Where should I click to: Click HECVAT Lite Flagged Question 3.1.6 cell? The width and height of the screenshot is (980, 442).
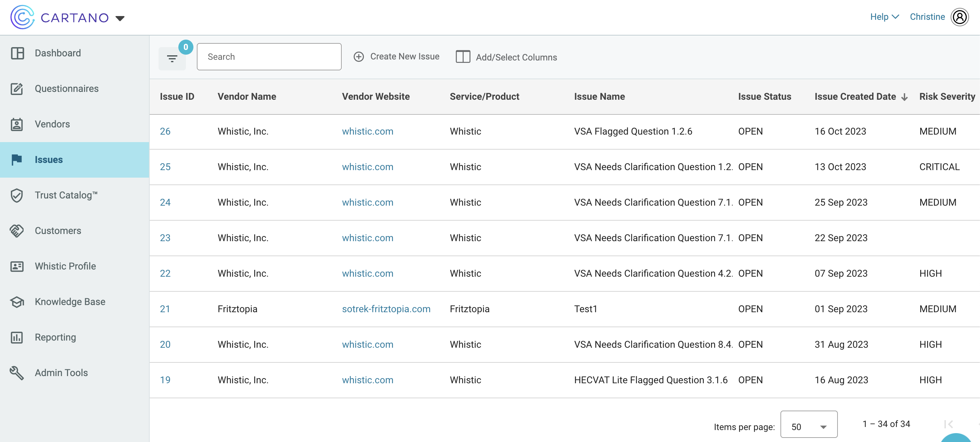coord(651,380)
